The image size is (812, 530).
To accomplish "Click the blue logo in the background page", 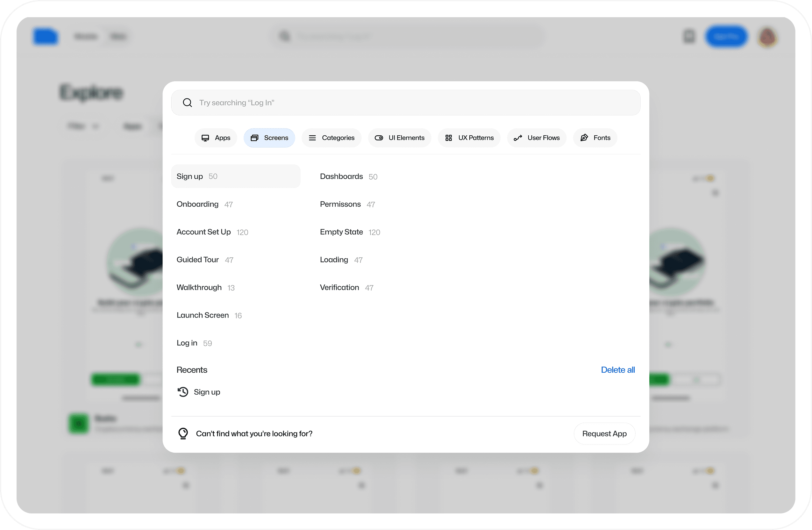I will coord(46,37).
